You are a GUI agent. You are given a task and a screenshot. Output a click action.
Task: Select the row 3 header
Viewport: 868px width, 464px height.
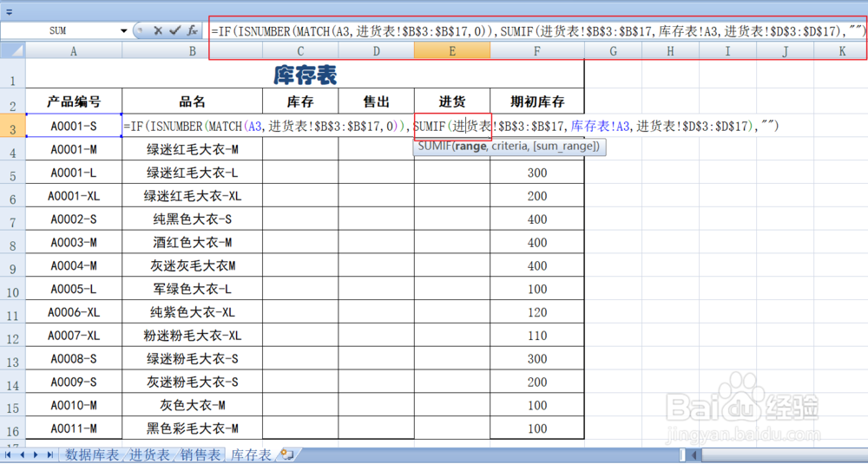13,126
